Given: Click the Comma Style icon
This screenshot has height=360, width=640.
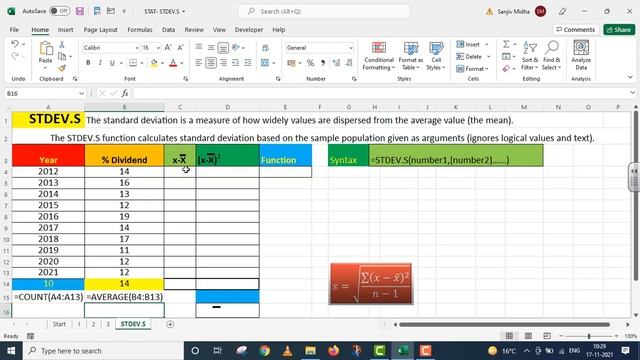Looking at the screenshot, I should point(323,63).
